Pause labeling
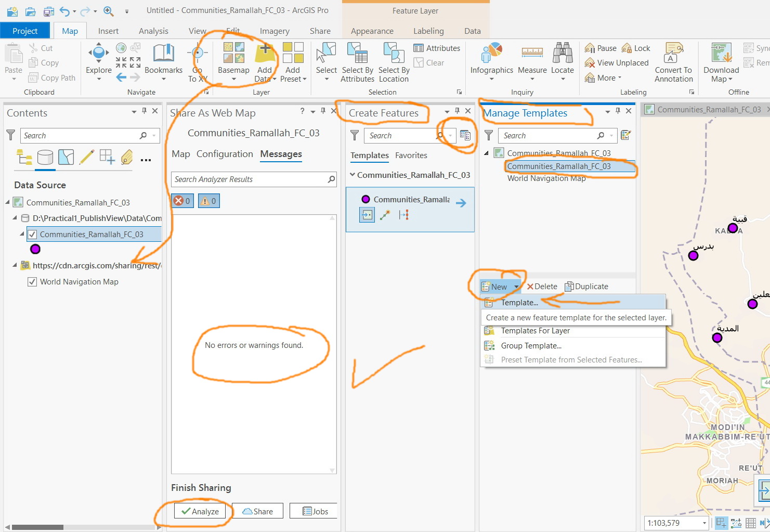 [x=601, y=48]
